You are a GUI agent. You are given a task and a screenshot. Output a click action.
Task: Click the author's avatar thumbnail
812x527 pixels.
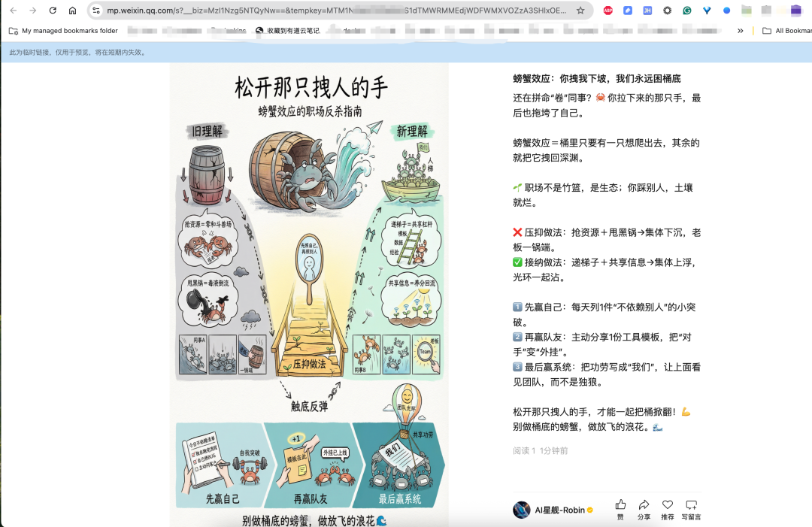click(520, 507)
